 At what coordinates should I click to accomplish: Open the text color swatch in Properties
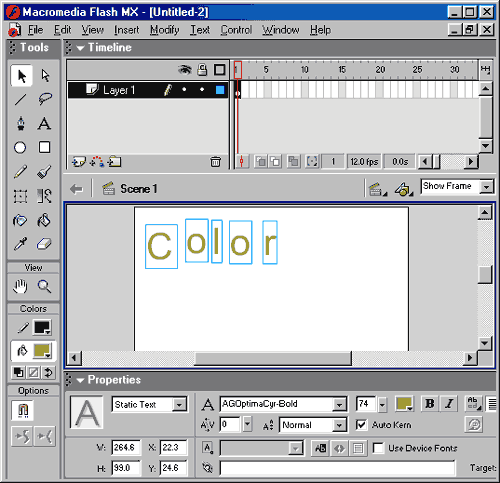(x=404, y=404)
